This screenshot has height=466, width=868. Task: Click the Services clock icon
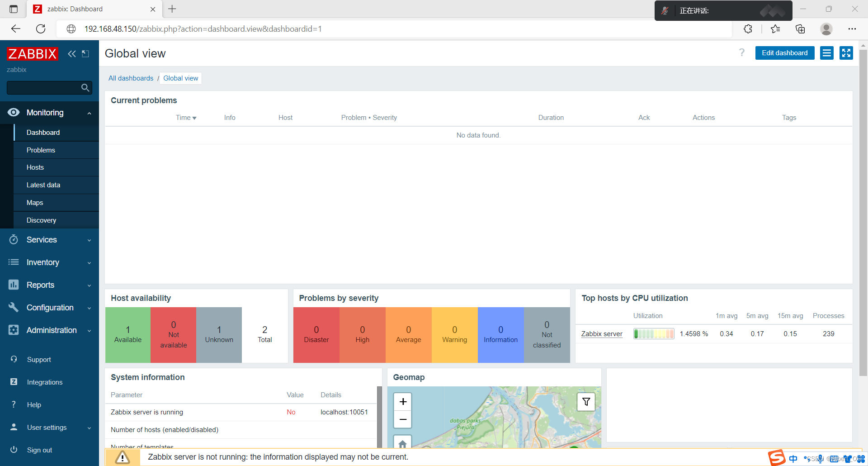coord(14,239)
